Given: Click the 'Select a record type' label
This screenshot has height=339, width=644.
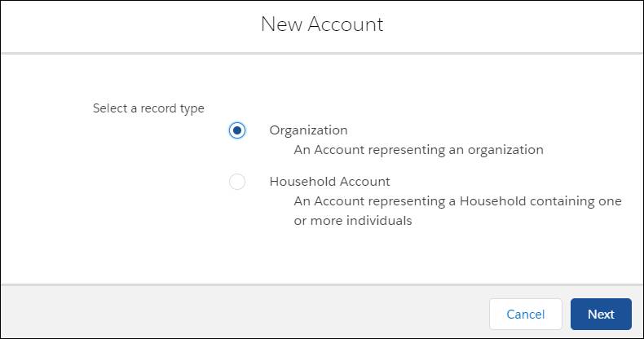Looking at the screenshot, I should [x=148, y=108].
